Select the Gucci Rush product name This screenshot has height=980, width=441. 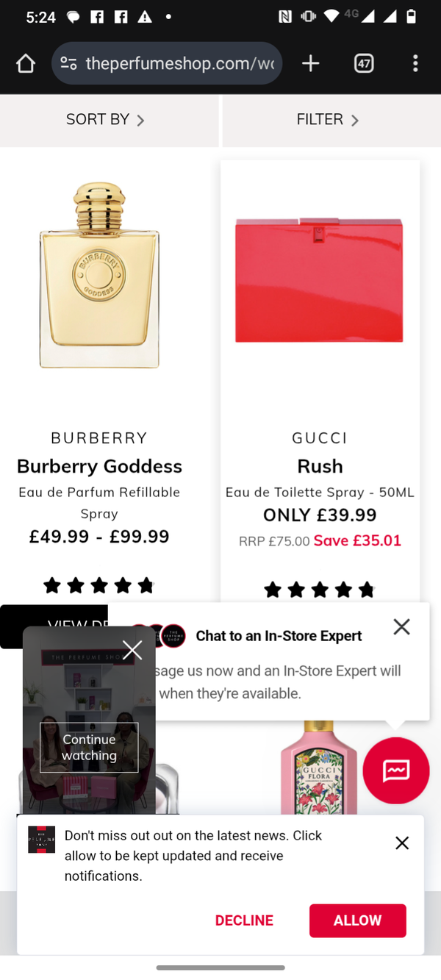(320, 466)
